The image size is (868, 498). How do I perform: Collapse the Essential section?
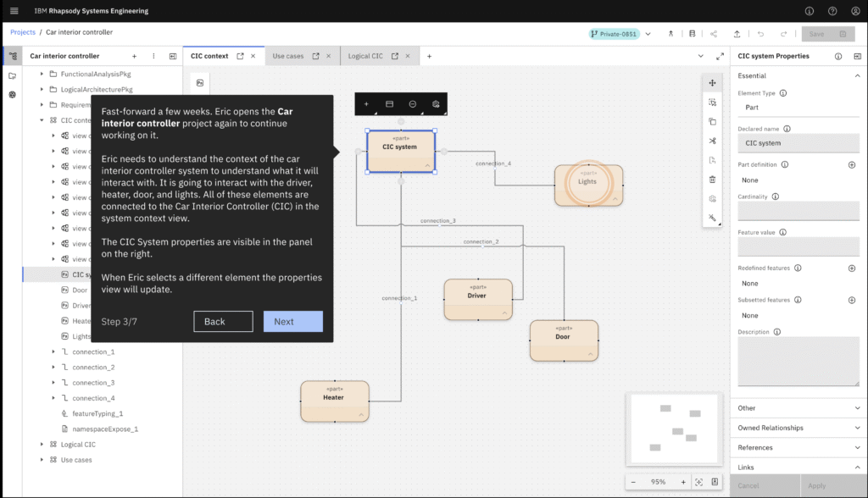(x=857, y=76)
